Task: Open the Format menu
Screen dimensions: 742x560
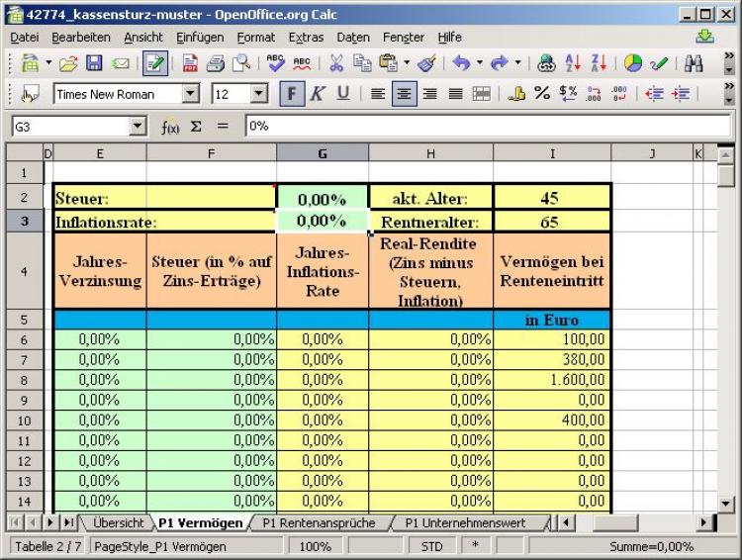Action: click(x=255, y=38)
